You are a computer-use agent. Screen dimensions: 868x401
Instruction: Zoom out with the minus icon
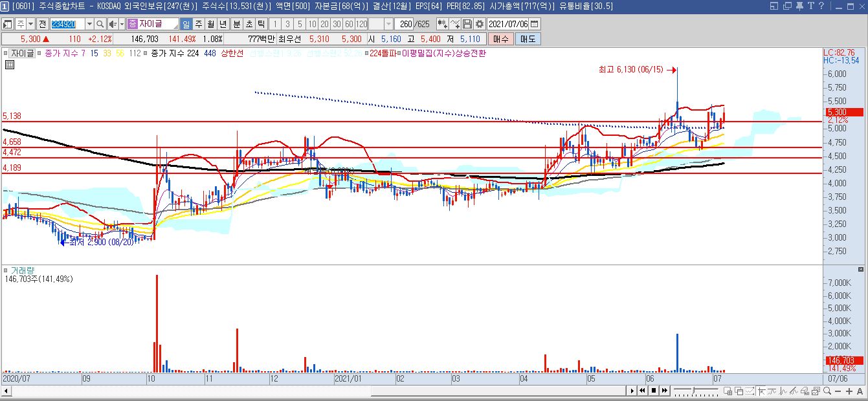coord(838,391)
